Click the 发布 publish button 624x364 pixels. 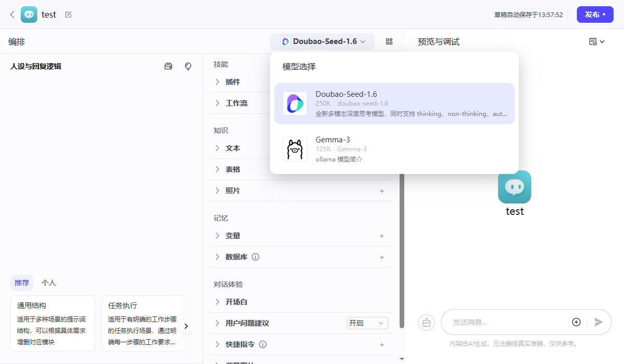point(595,14)
